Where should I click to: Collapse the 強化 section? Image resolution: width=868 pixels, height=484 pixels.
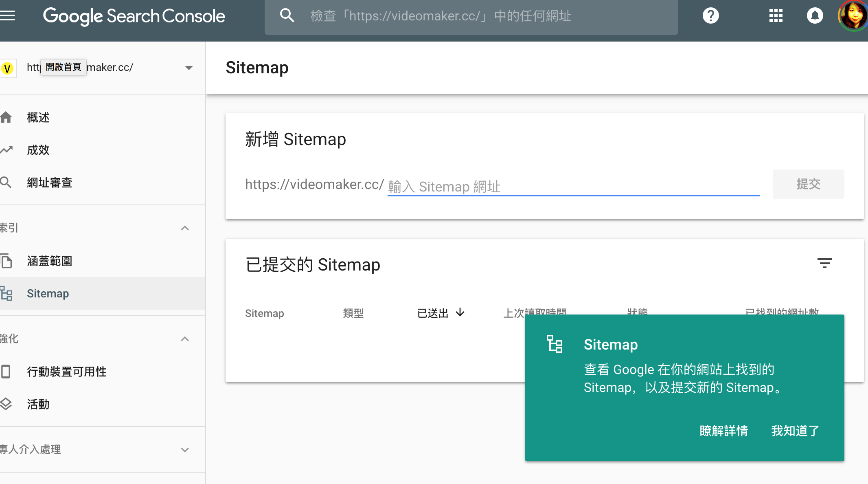[185, 339]
